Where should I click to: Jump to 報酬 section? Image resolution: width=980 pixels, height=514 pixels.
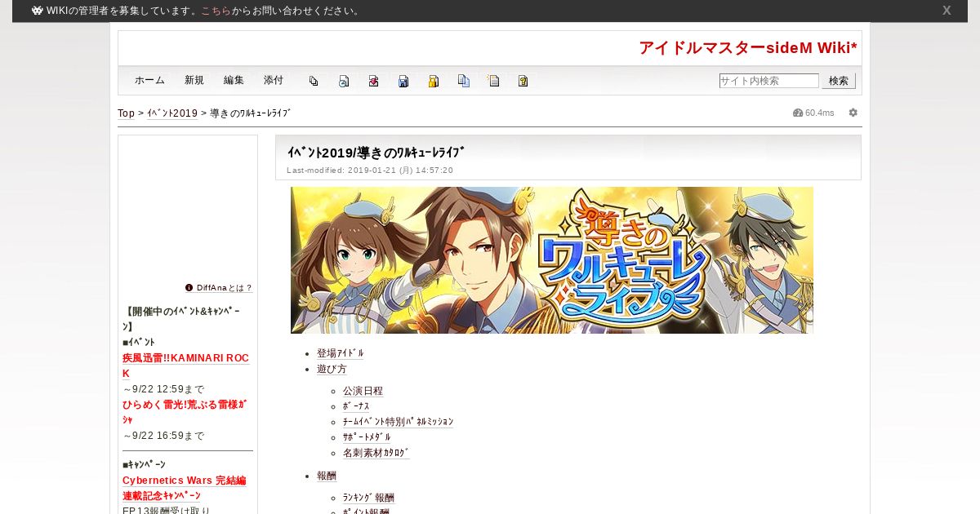(327, 476)
